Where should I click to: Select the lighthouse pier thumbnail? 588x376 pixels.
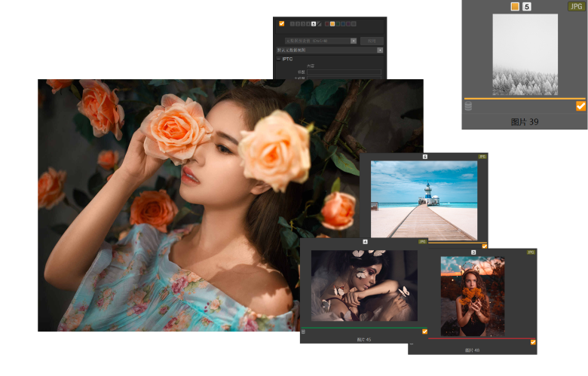[424, 200]
